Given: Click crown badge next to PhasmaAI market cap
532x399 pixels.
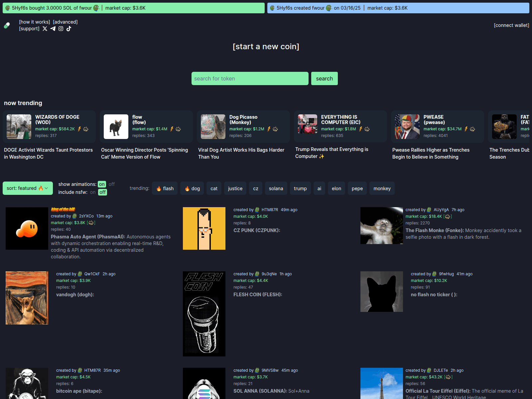Looking at the screenshot, I should coord(91,223).
